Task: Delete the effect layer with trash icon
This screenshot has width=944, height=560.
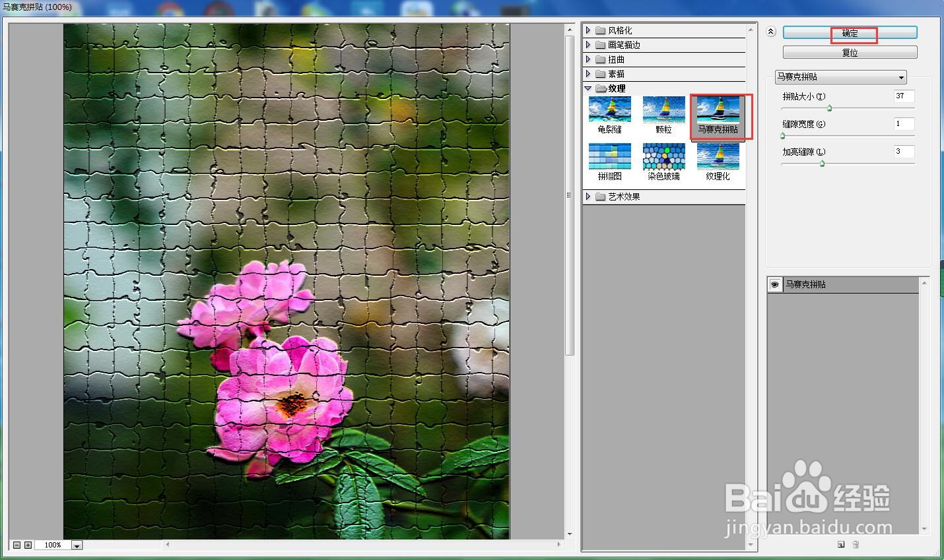Action: (x=856, y=544)
